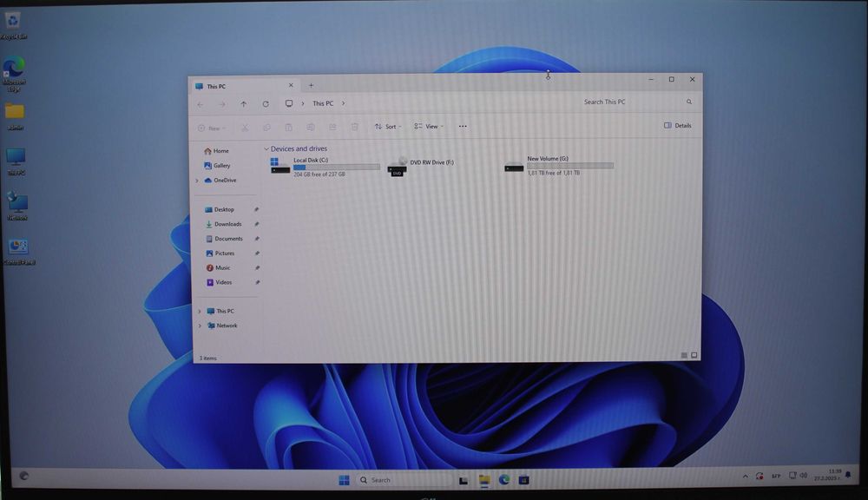Select the Admin folder on desktop
The image size is (868, 500).
[15, 116]
